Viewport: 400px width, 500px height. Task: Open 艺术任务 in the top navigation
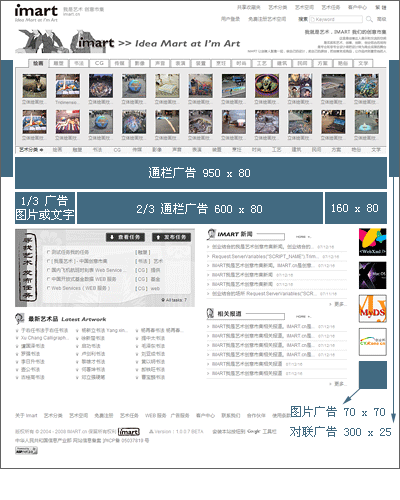coord(331,7)
